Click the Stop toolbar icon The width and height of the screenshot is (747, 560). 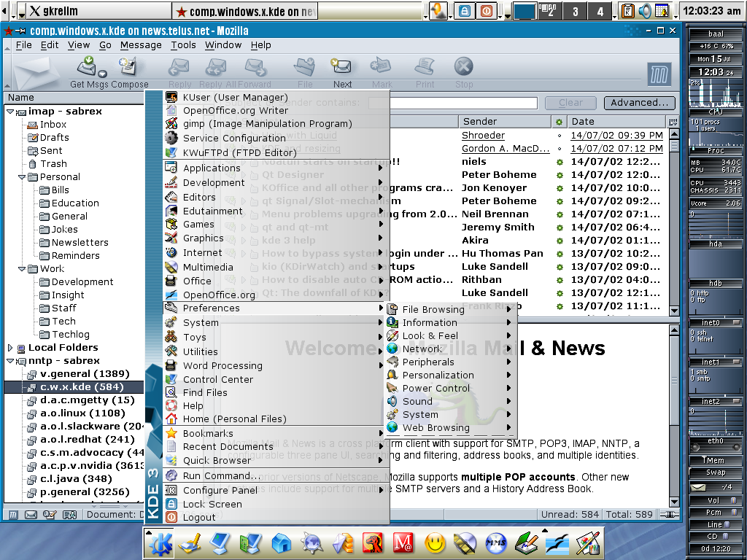tap(463, 66)
